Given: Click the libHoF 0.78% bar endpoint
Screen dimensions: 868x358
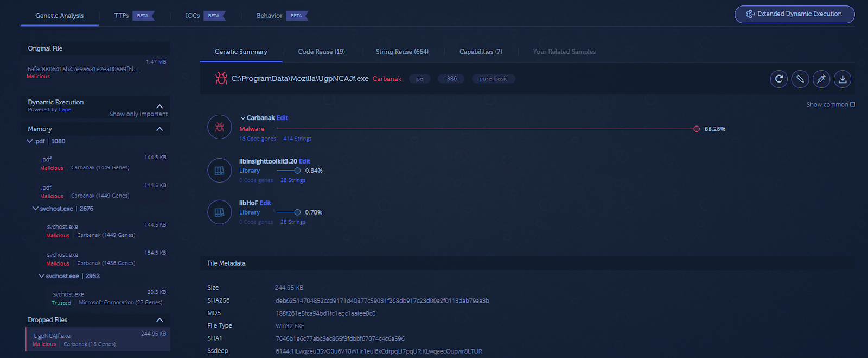Looking at the screenshot, I should [297, 212].
